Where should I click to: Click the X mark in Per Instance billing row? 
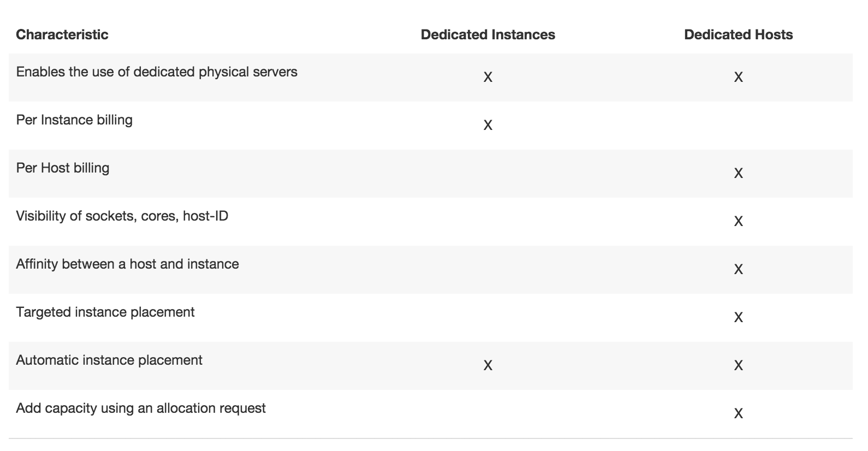[487, 125]
